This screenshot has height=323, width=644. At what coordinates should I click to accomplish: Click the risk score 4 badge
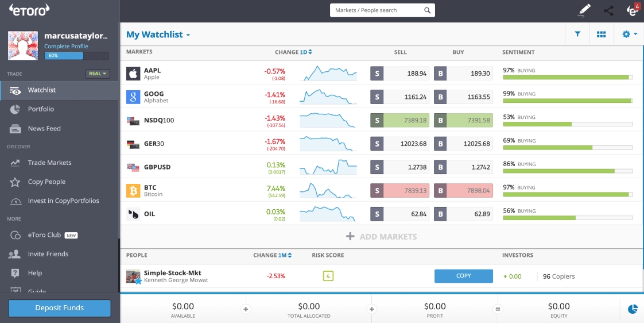click(328, 276)
